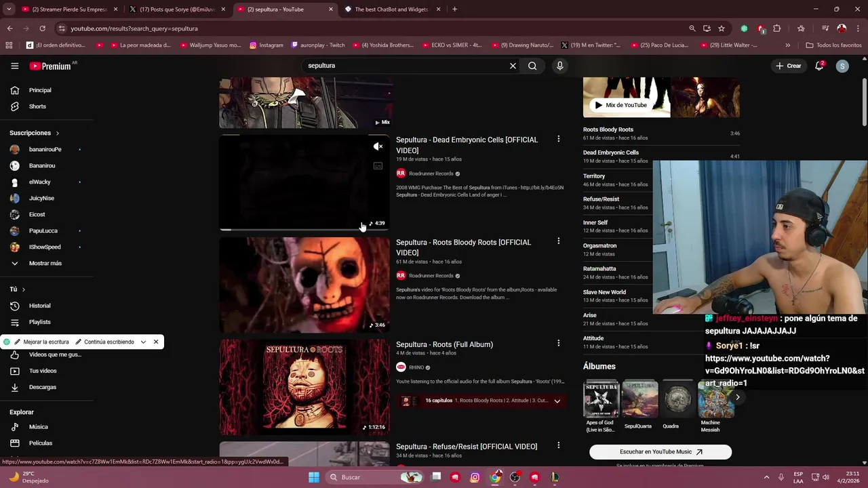This screenshot has height=488, width=868.
Task: Open Roadrunner Records channel under Roots Bloody Roots
Action: pyautogui.click(x=431, y=276)
